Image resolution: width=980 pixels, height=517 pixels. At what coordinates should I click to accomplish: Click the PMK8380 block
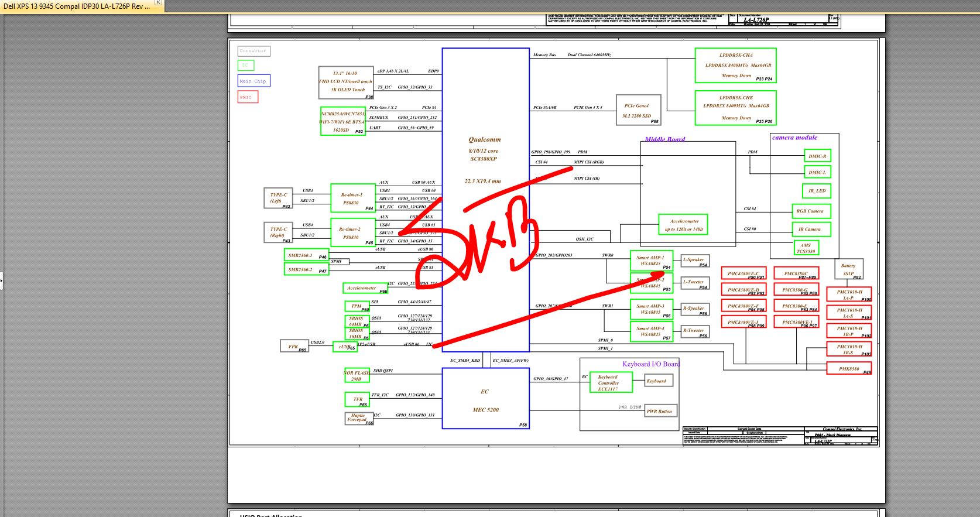pos(849,368)
